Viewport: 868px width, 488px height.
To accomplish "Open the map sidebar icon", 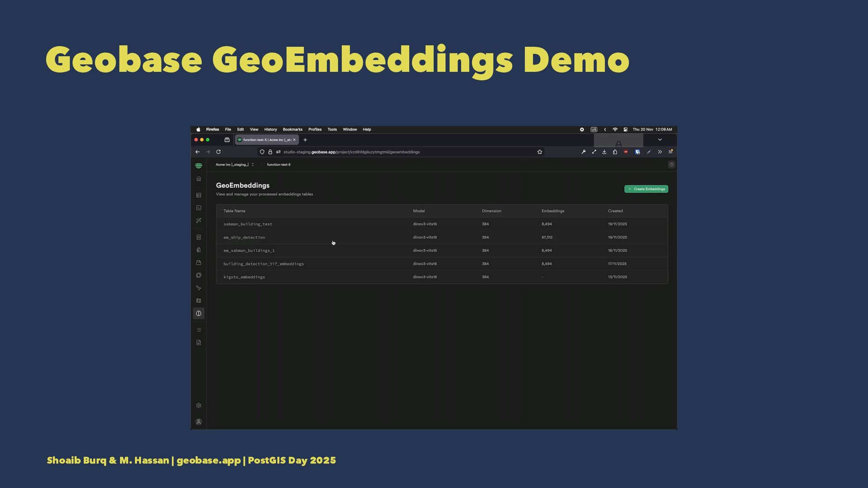I will (198, 301).
